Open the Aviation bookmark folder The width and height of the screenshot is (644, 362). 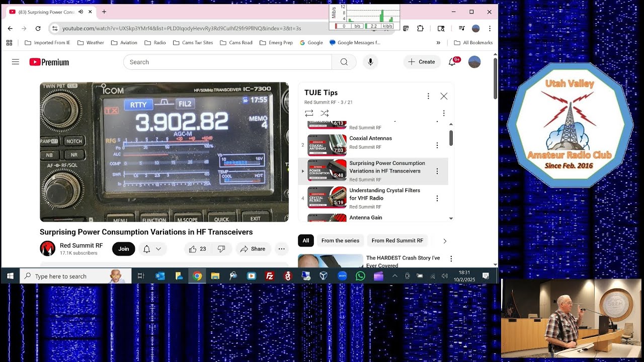pyautogui.click(x=124, y=43)
